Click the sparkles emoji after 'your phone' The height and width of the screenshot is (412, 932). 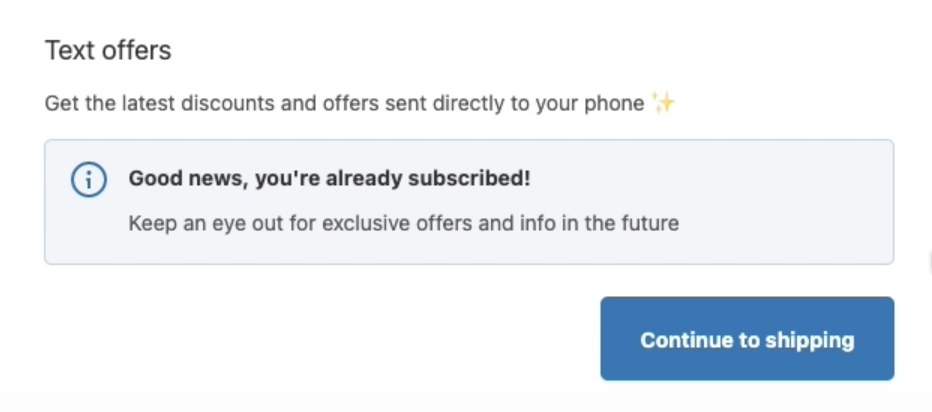pos(663,103)
